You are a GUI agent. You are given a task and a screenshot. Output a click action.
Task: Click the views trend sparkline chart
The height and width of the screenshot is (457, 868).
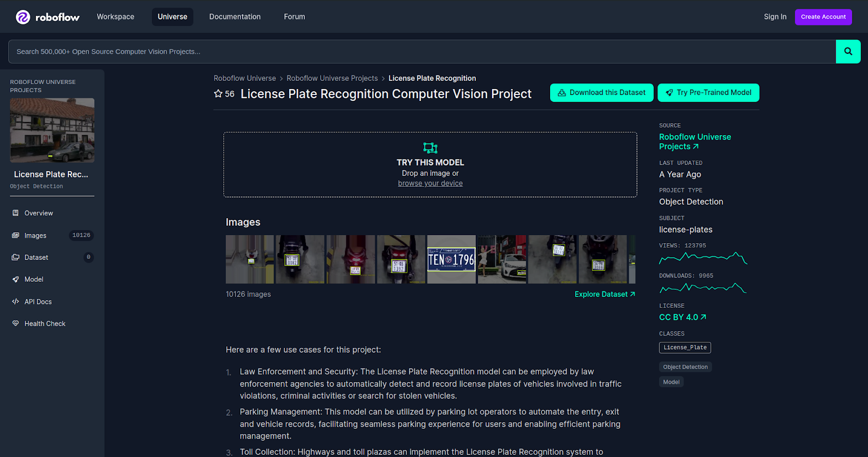tap(703, 258)
